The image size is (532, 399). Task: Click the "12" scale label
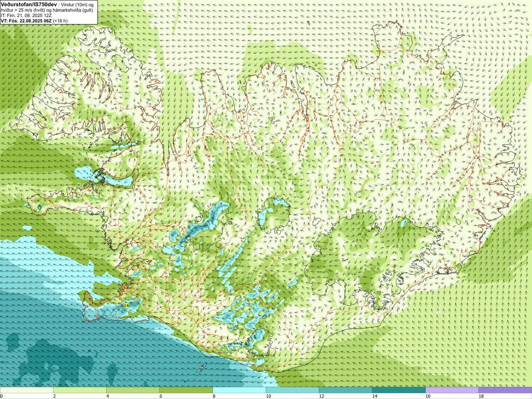[321, 396]
